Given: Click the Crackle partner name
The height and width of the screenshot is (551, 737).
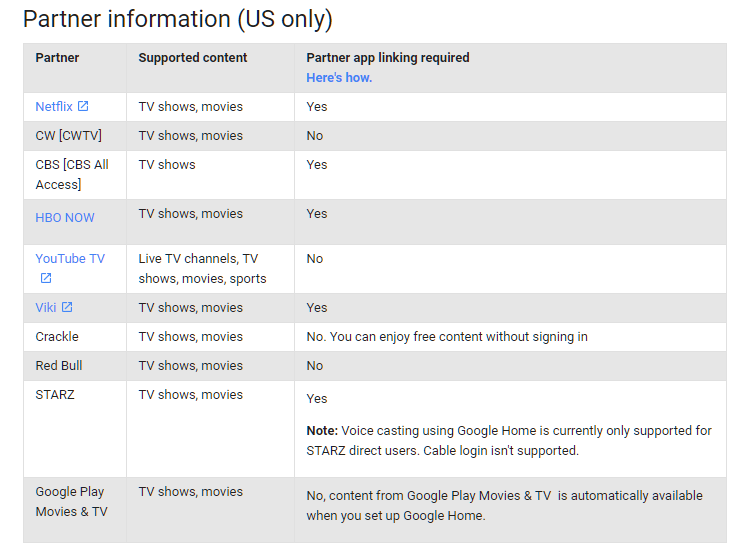Looking at the screenshot, I should click(x=57, y=337).
